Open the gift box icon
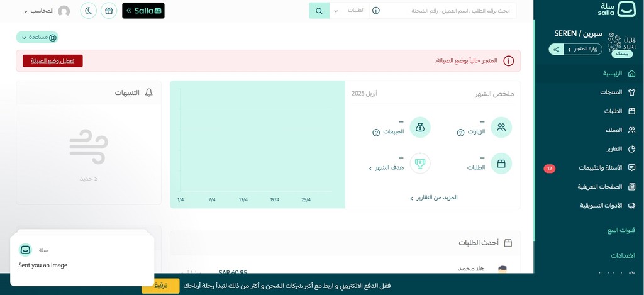 coord(109,11)
